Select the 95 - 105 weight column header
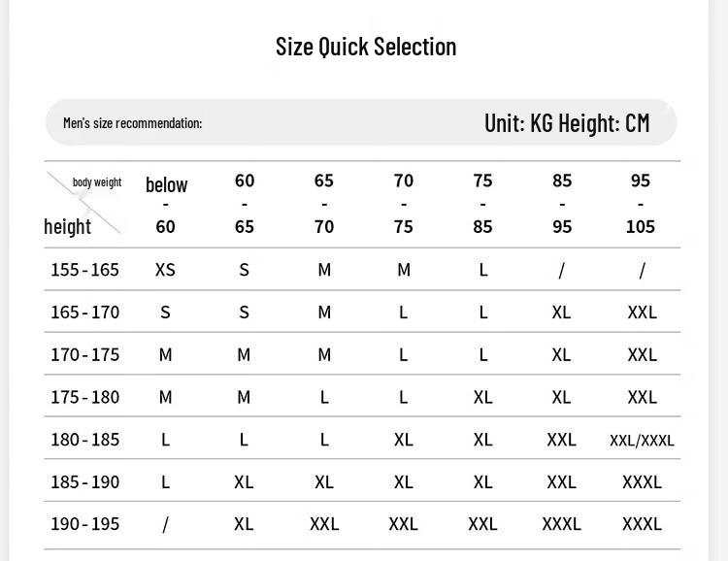Image resolution: width=728 pixels, height=561 pixels. [x=641, y=204]
